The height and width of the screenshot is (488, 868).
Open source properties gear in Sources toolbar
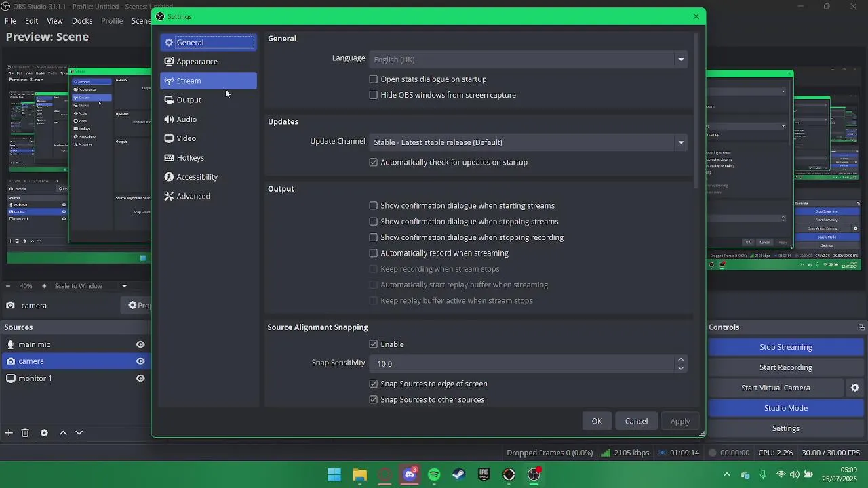pos(44,433)
